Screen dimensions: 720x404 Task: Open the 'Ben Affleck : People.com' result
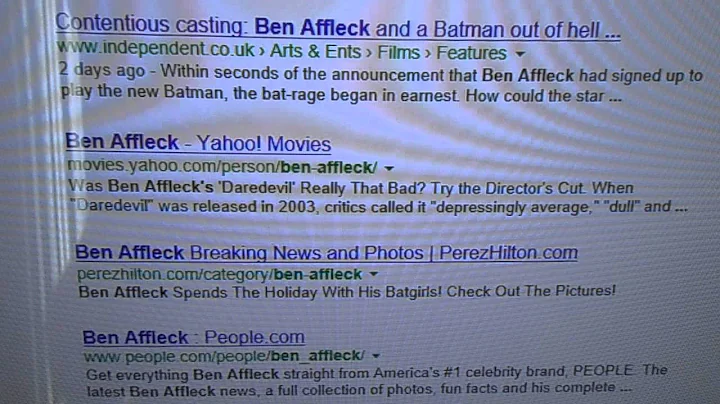tap(193, 337)
